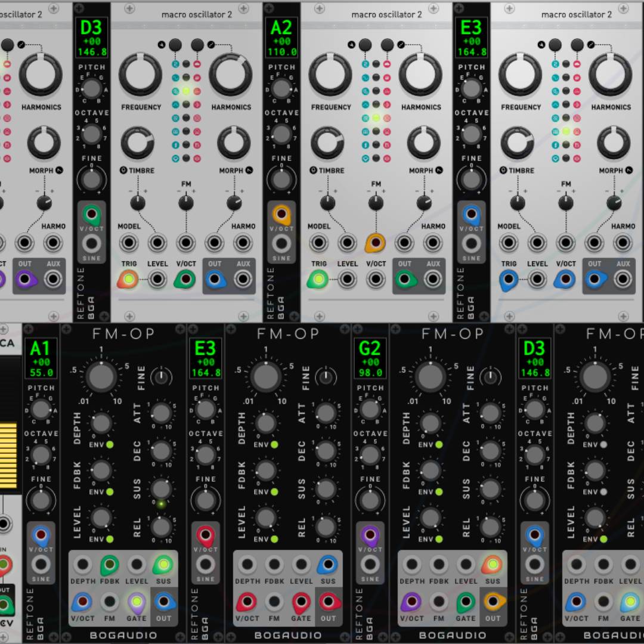
Task: Click right model-select button on orange-TRIG macro oscillator
Action: tap(197, 45)
